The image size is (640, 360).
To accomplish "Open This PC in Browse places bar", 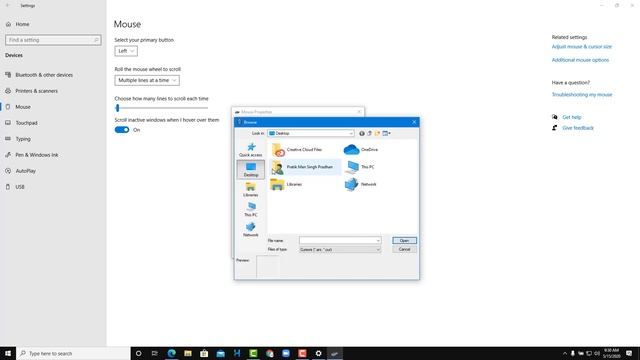I will pyautogui.click(x=251, y=209).
